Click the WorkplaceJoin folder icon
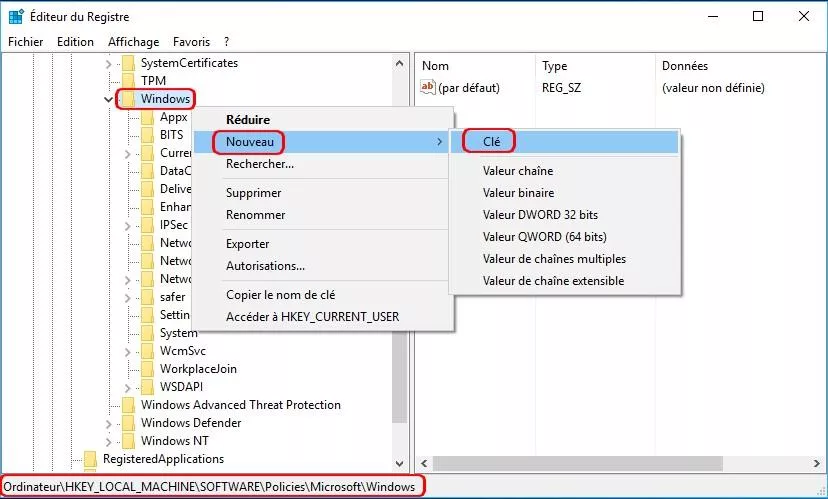This screenshot has height=499, width=828. (147, 369)
